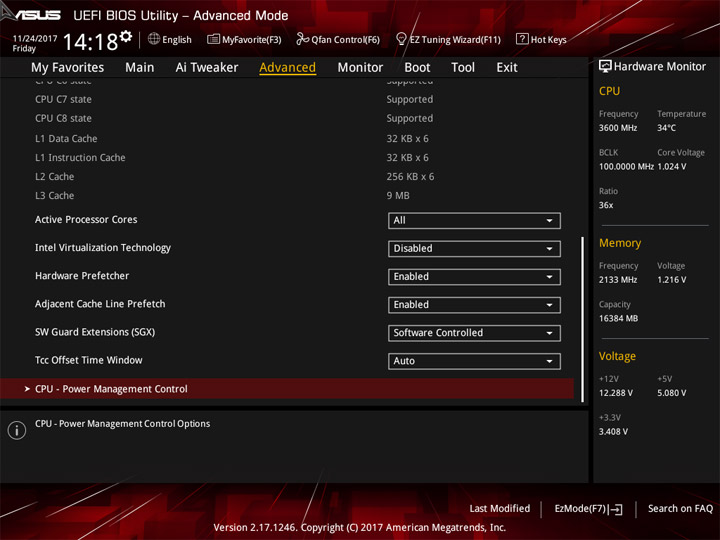The height and width of the screenshot is (540, 720).
Task: Click the Memory section heading
Action: pos(620,243)
